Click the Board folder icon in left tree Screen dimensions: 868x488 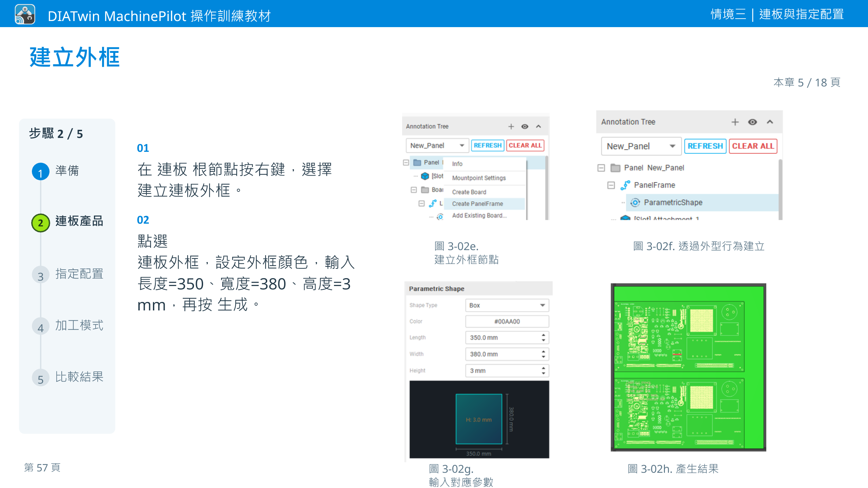[425, 190]
